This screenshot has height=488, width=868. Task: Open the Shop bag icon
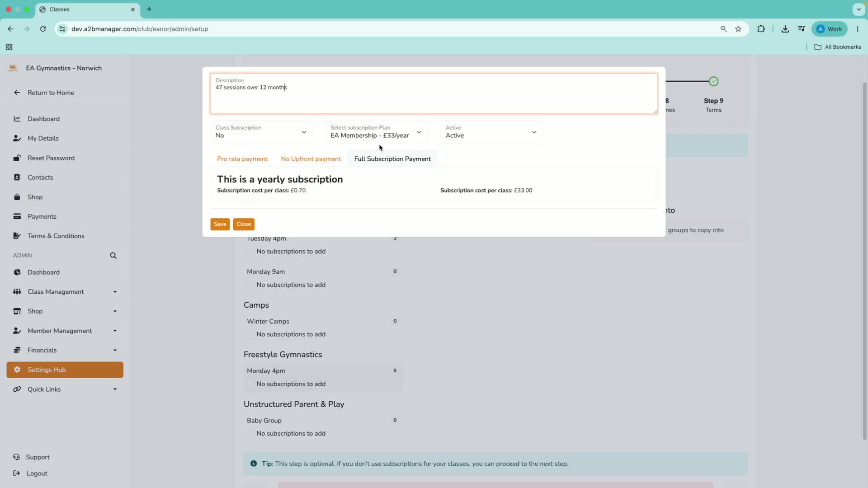17,197
